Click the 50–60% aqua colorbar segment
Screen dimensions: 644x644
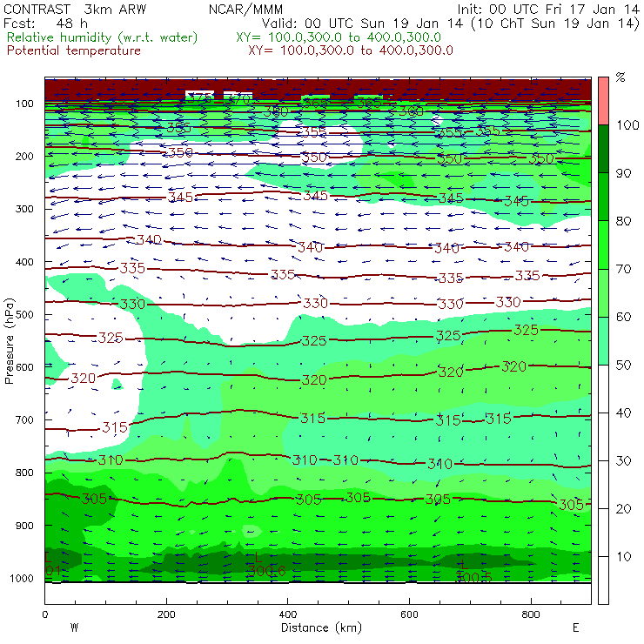(603, 341)
